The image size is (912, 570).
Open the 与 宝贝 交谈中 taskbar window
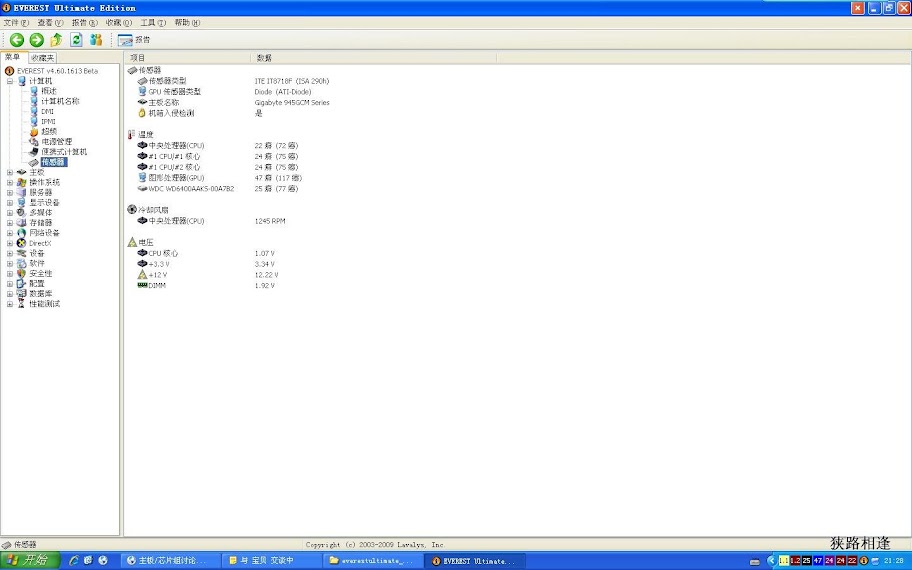click(272, 561)
